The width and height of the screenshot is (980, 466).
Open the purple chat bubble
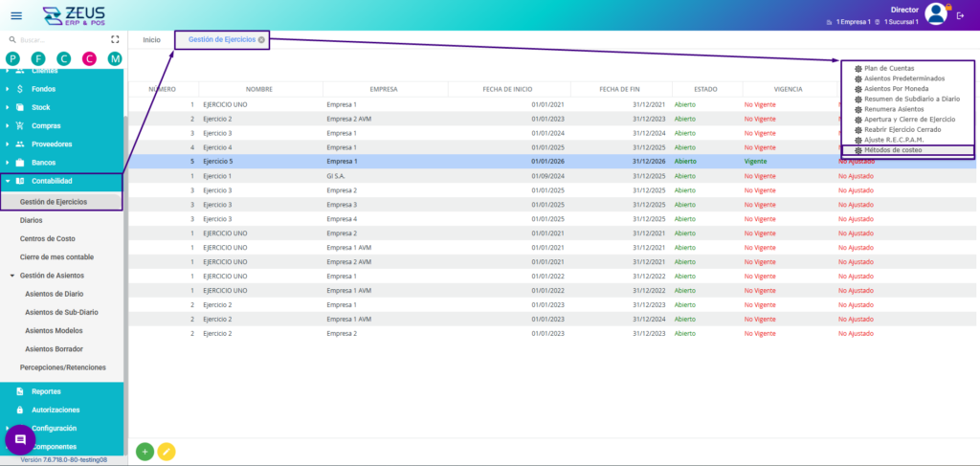[x=20, y=439]
